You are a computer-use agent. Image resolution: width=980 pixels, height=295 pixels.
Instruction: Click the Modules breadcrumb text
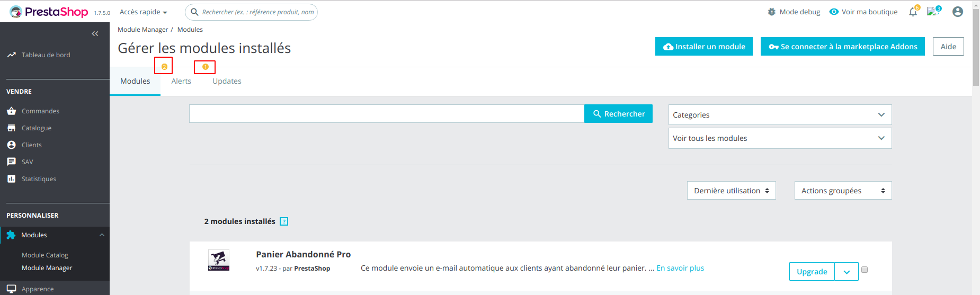pyautogui.click(x=190, y=30)
